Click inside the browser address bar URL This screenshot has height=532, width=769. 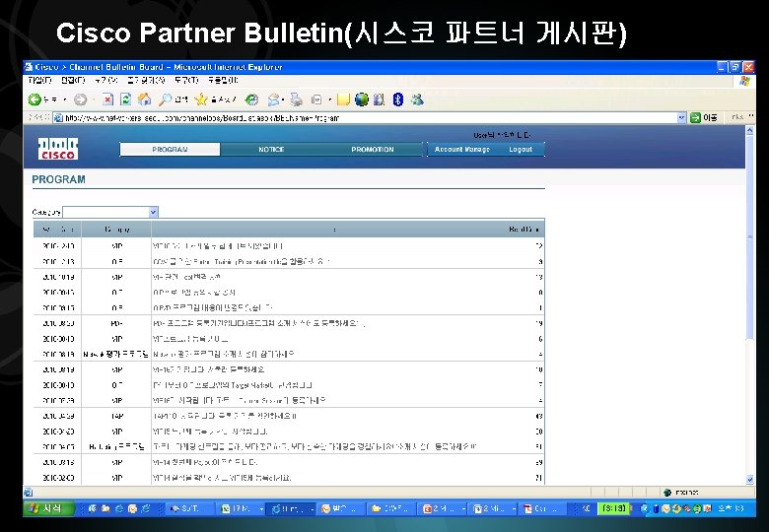pos(366,117)
